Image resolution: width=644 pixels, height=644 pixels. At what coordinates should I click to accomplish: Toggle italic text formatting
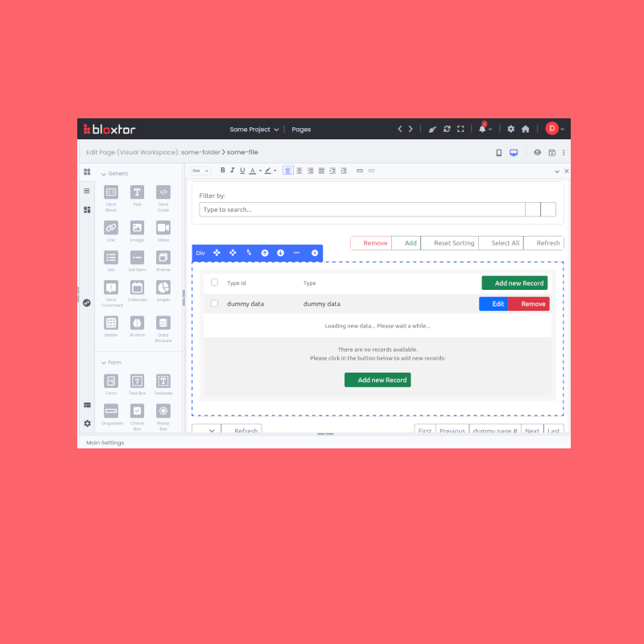(233, 171)
